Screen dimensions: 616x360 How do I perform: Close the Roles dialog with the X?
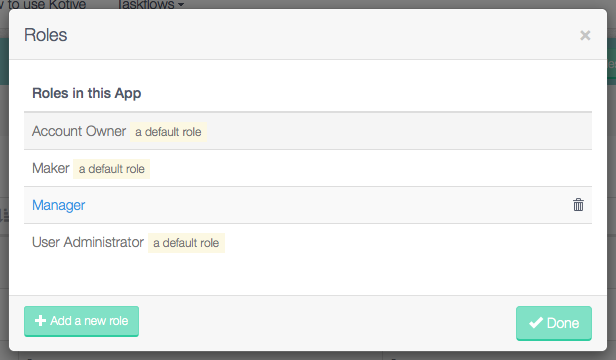click(585, 35)
